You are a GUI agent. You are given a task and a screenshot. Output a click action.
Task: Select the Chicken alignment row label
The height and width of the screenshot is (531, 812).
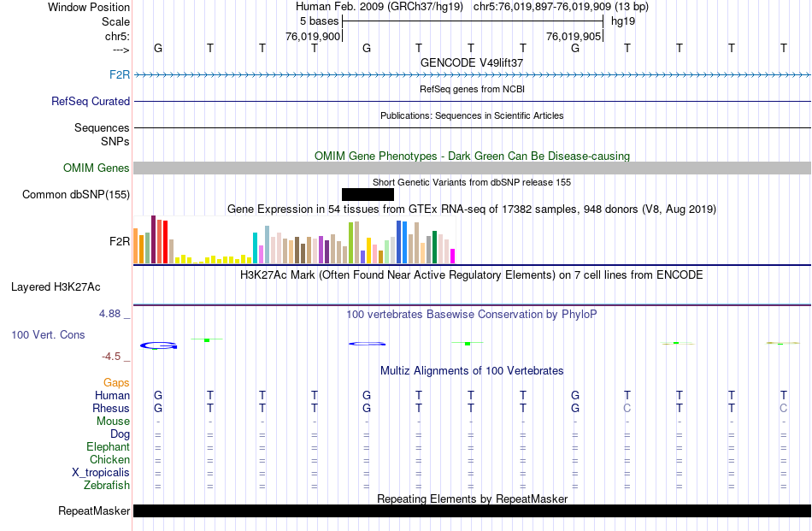coord(109,459)
